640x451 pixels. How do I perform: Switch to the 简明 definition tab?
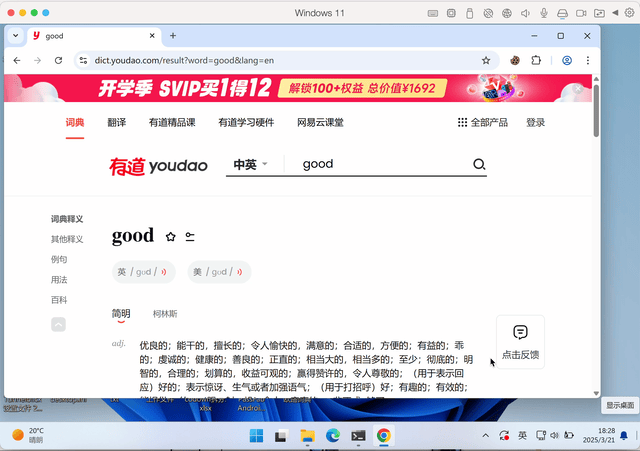[121, 313]
